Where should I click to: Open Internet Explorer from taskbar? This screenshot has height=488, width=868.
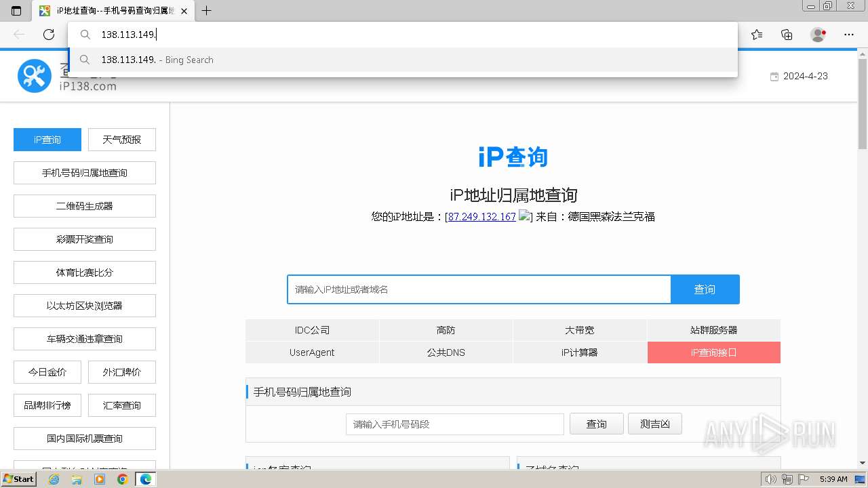click(x=54, y=479)
